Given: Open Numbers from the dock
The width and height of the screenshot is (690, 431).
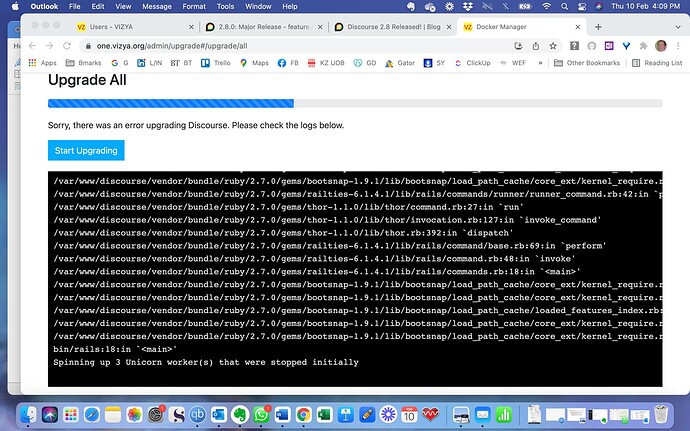Looking at the screenshot, I should click(x=504, y=414).
